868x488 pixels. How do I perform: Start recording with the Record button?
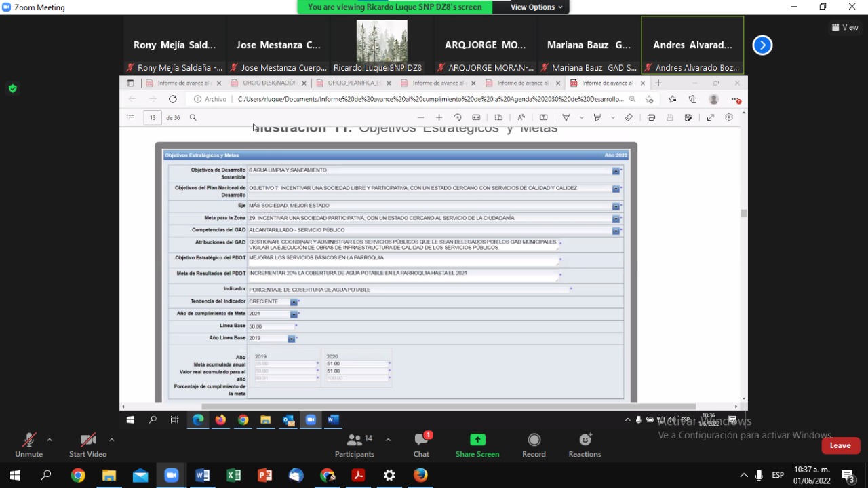534,445
